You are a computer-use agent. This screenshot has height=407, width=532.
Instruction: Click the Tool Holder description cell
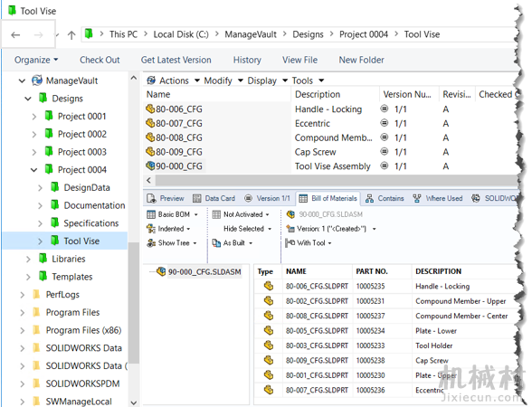434,345
